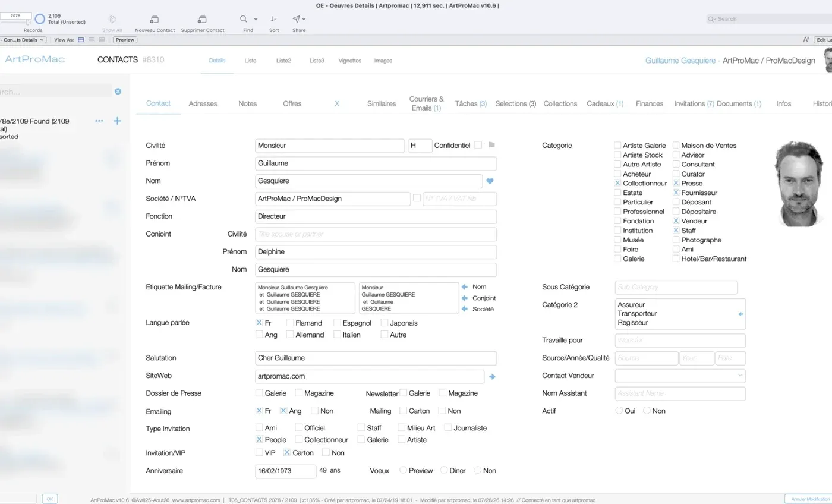Switch View As to table view icon

tap(102, 40)
